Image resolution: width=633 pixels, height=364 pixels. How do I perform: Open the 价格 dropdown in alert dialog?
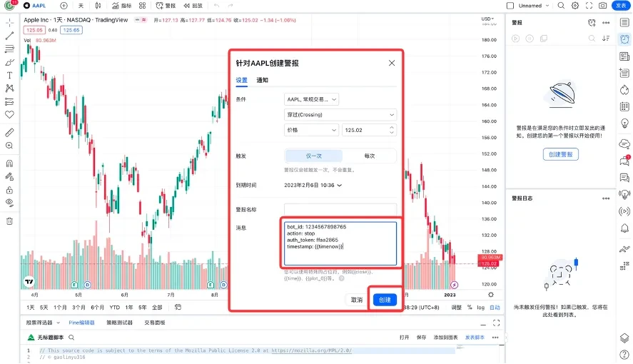click(x=311, y=130)
